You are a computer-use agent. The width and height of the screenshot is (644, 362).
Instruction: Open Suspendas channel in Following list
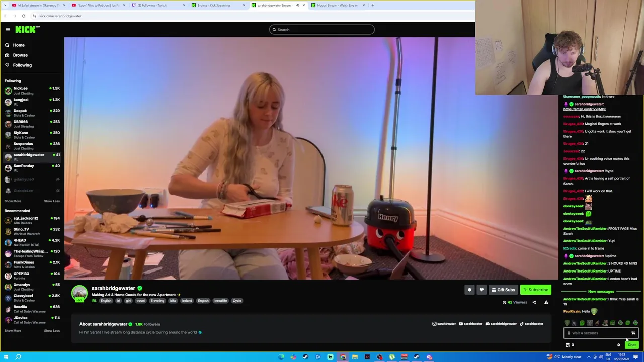point(32,146)
